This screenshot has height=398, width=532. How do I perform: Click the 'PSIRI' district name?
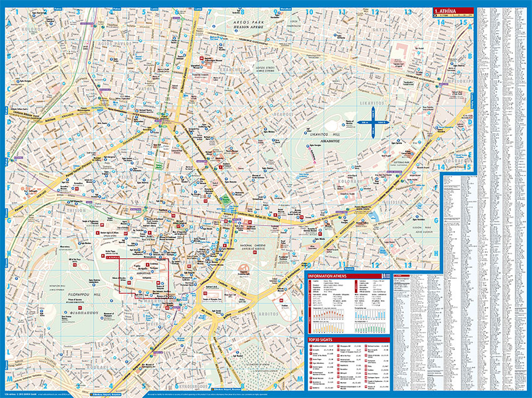(125, 177)
